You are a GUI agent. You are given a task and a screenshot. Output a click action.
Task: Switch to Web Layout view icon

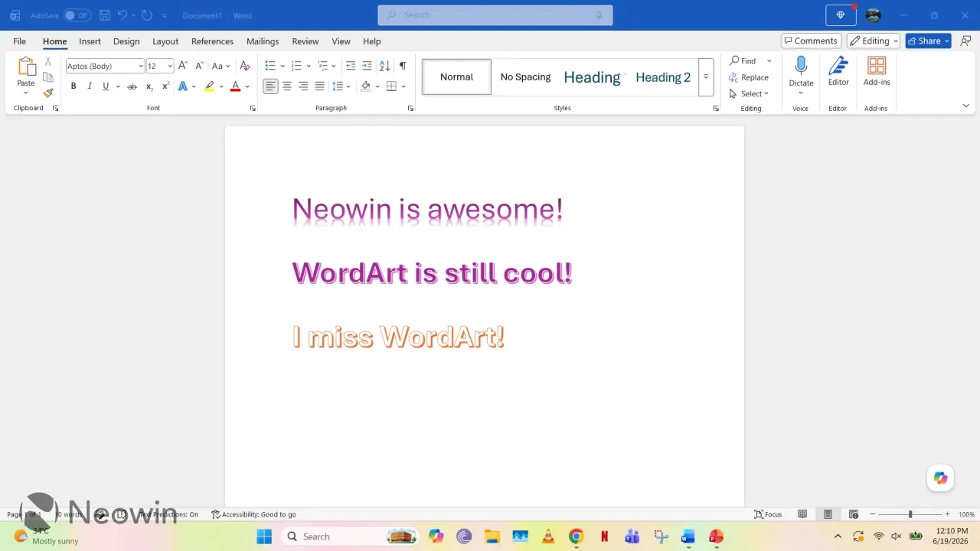pos(854,514)
